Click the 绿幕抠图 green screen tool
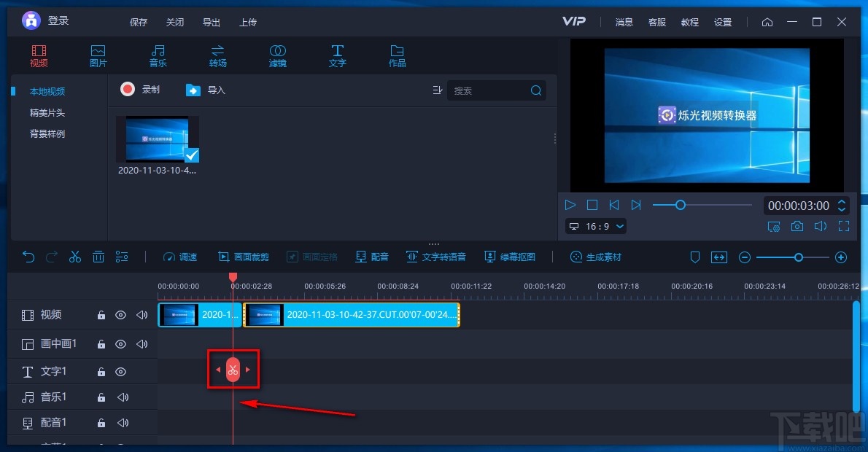 pos(510,257)
